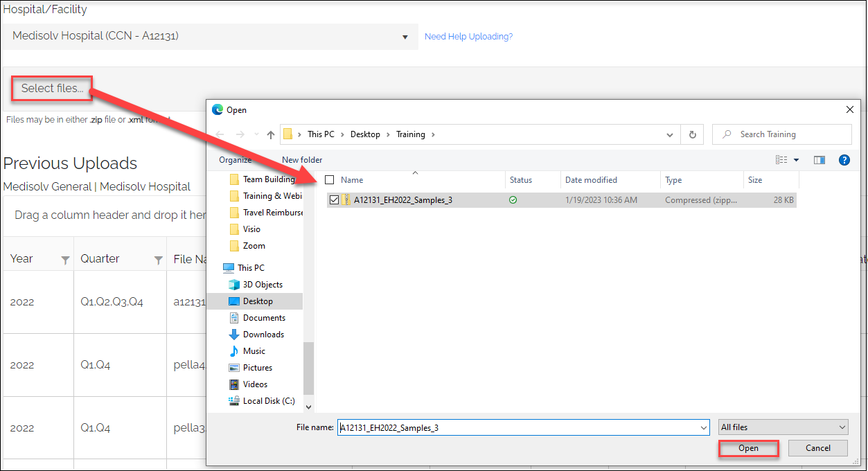Open the Organize menu
868x471 pixels.
click(236, 160)
